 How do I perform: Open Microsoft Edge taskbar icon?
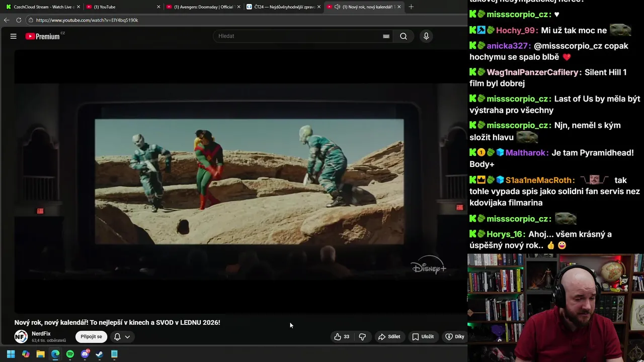tap(55, 354)
